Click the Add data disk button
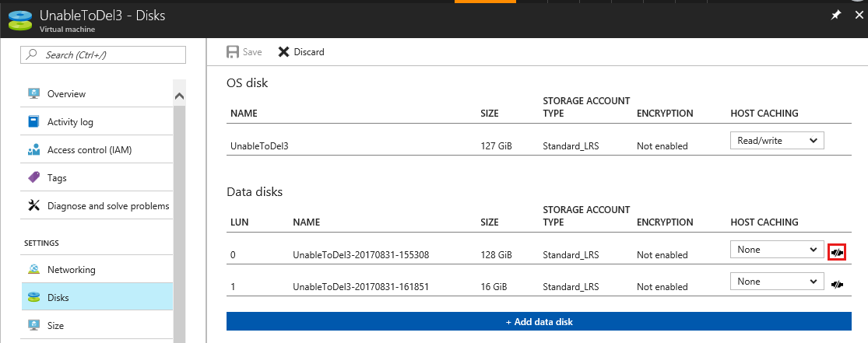This screenshot has height=343, width=868. [539, 322]
